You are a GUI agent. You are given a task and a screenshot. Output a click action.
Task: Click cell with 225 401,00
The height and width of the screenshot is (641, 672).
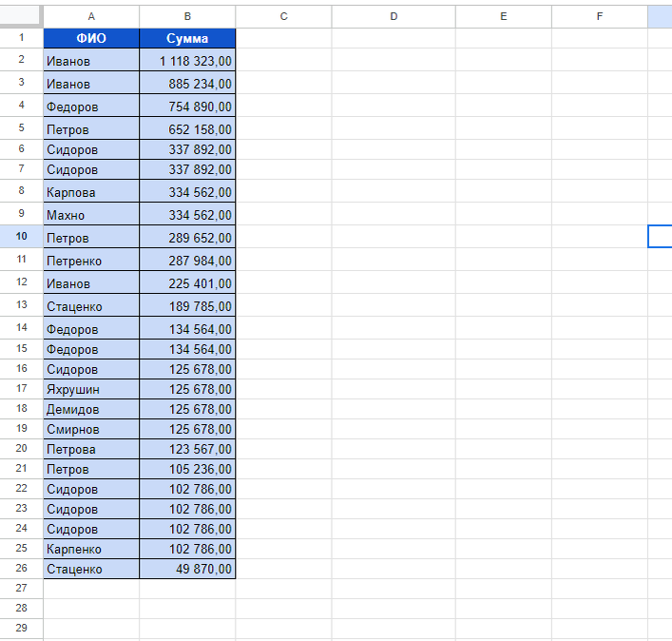(x=187, y=282)
